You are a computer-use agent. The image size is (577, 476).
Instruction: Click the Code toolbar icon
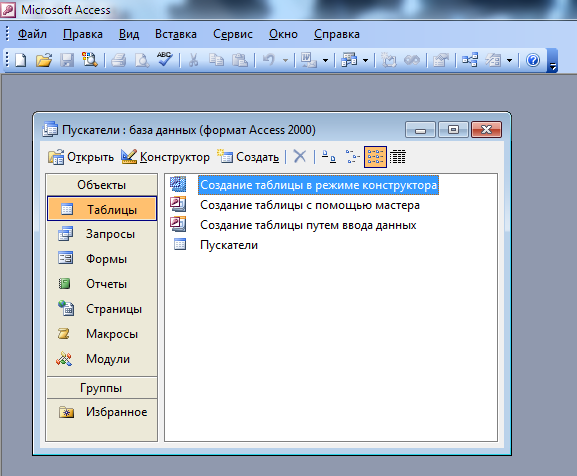tap(389, 60)
